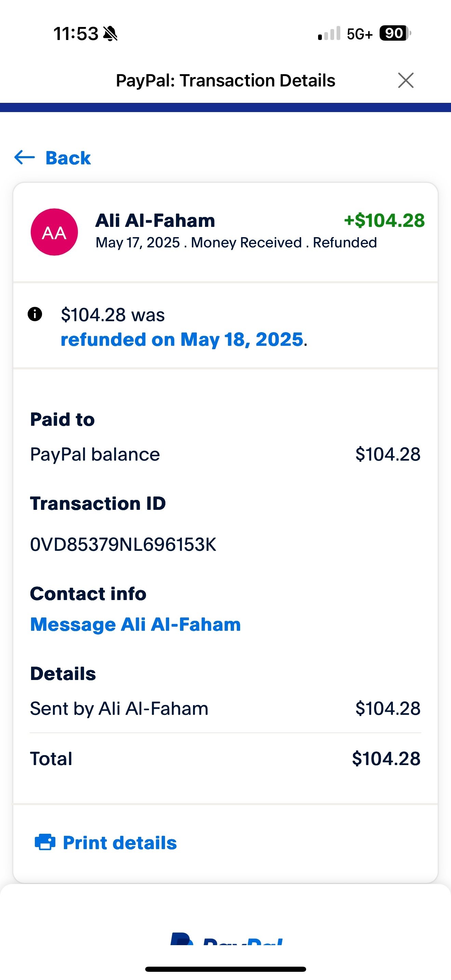The width and height of the screenshot is (451, 980).
Task: Tap the PayPal balance row
Action: pos(225,454)
